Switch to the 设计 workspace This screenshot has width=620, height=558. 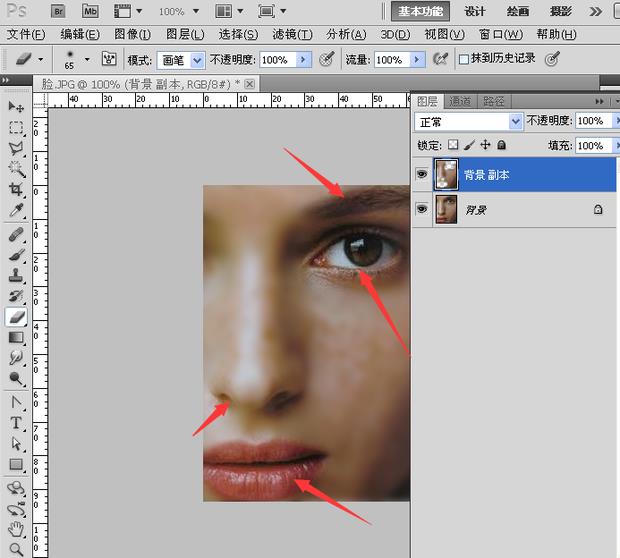click(x=475, y=11)
